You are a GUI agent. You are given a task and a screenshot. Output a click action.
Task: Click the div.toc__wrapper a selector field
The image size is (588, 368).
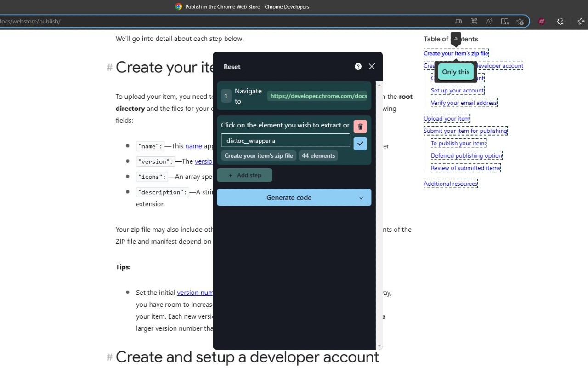tap(285, 140)
